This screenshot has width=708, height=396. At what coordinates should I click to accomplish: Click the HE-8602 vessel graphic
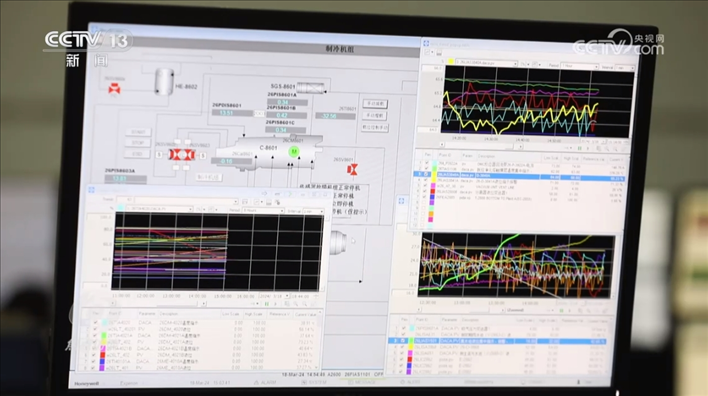(x=164, y=82)
